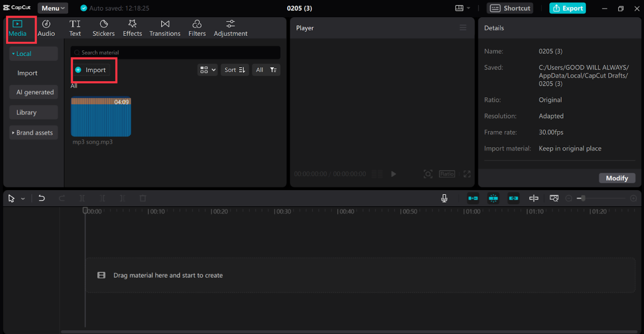
Task: Select AI generated in the sidebar
Action: point(33,92)
